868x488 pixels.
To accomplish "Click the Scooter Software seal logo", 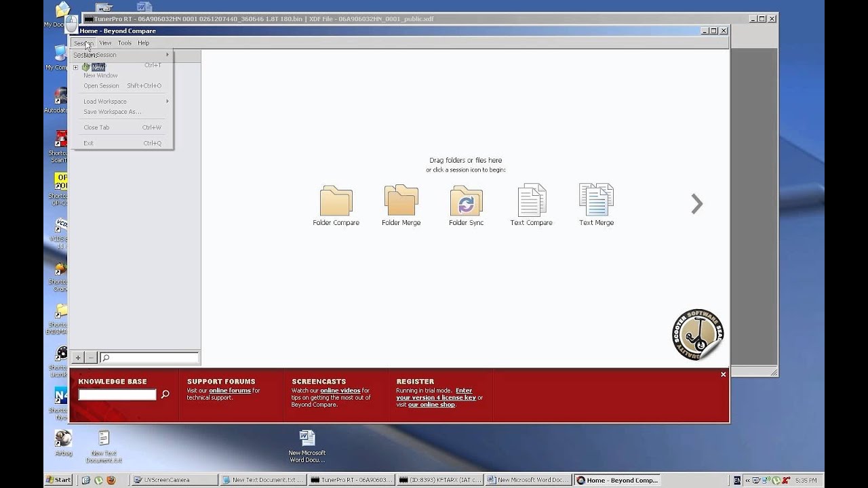I will [x=698, y=335].
